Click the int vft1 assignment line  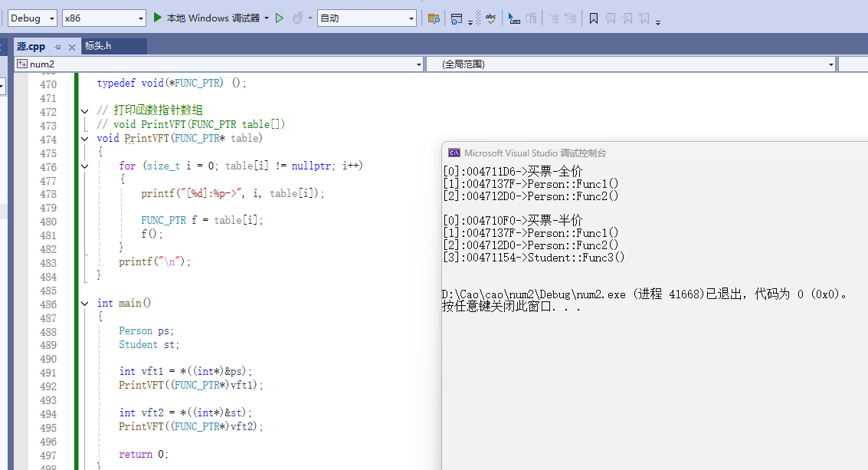coord(185,371)
